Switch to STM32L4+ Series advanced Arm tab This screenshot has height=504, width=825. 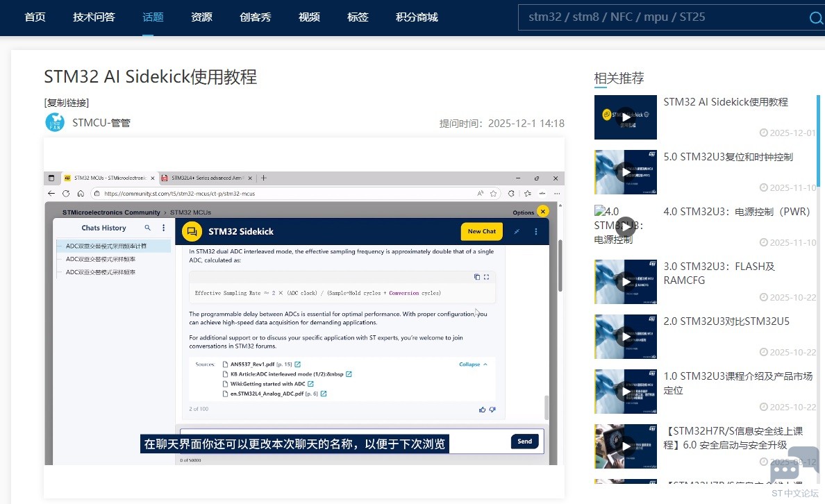point(206,178)
